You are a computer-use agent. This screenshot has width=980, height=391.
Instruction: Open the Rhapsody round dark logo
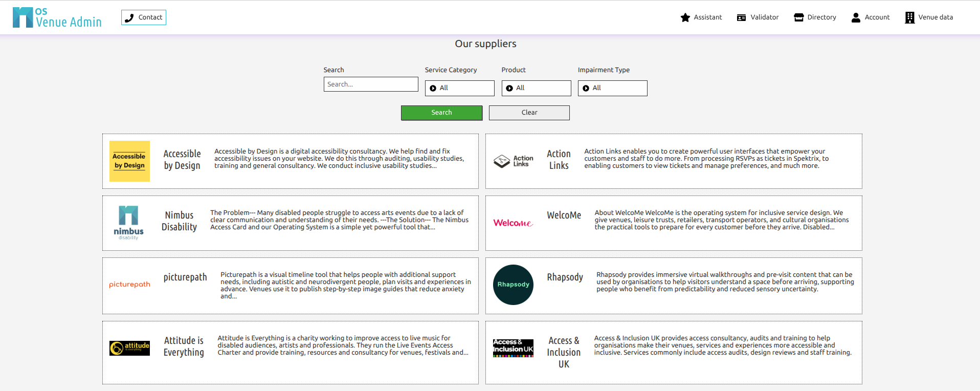pyautogui.click(x=513, y=285)
